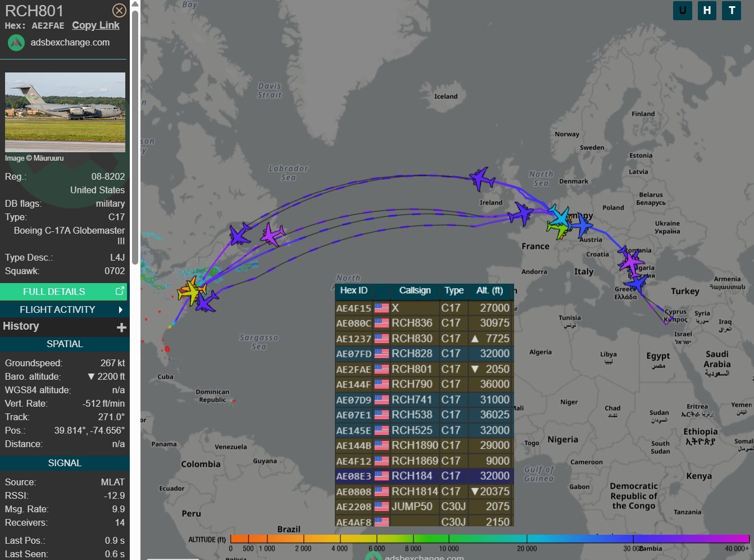Close the RCH801 aircraft info panel
This screenshot has height=560, width=754.
pyautogui.click(x=119, y=11)
